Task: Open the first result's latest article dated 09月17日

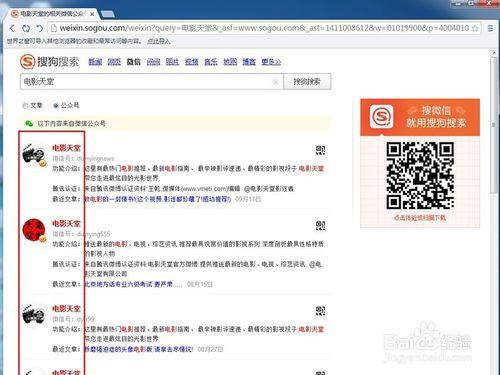Action: [x=157, y=199]
